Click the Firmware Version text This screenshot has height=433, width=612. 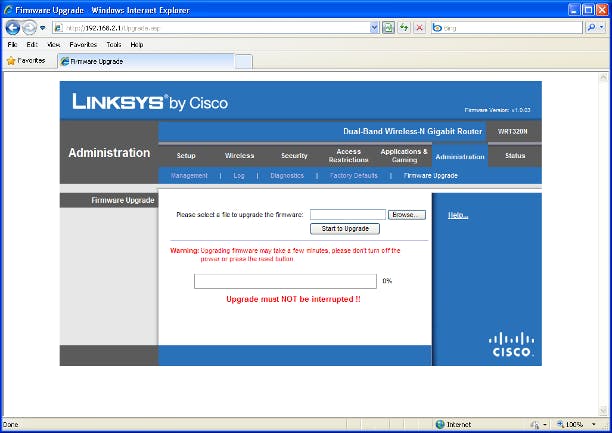click(x=497, y=110)
